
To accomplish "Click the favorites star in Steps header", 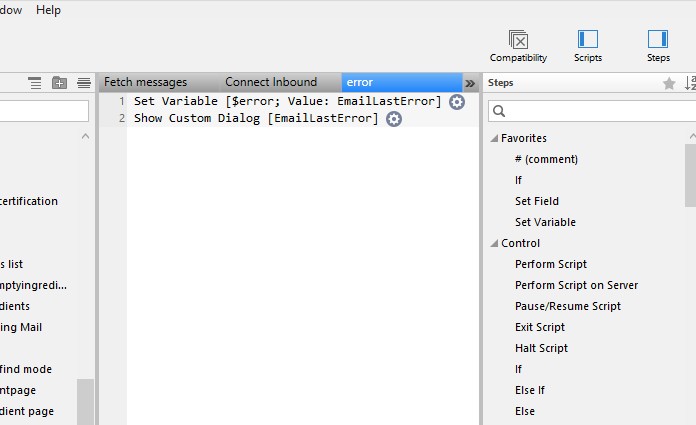I will 669,84.
